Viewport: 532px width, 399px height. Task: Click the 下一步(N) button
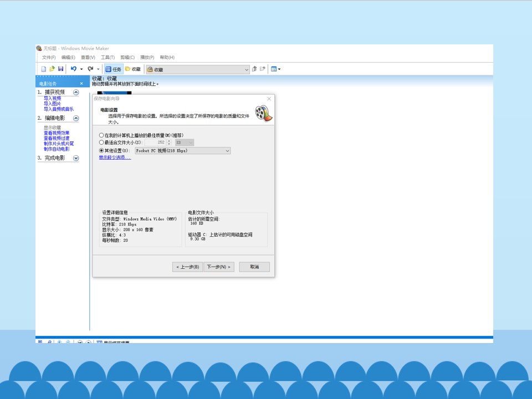pyautogui.click(x=219, y=267)
